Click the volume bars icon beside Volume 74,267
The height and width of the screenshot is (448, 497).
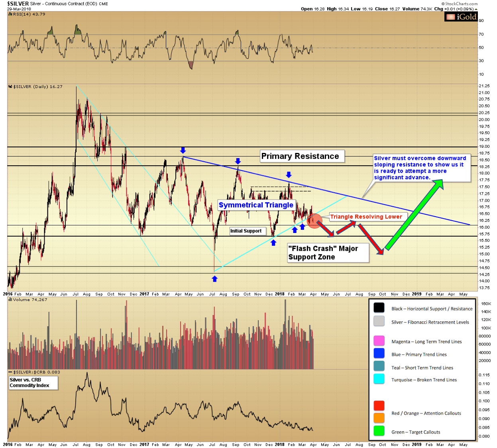coord(10,299)
